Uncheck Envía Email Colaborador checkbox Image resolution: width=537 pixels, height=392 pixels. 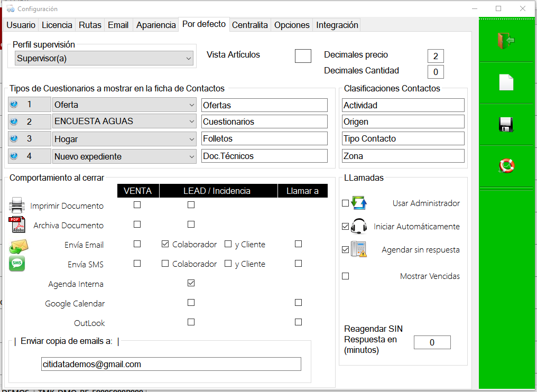[165, 244]
